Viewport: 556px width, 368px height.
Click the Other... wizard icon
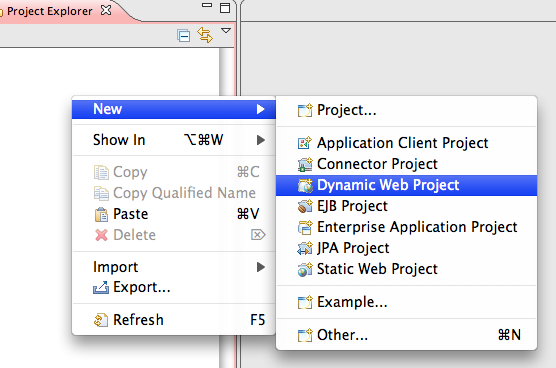coord(305,335)
